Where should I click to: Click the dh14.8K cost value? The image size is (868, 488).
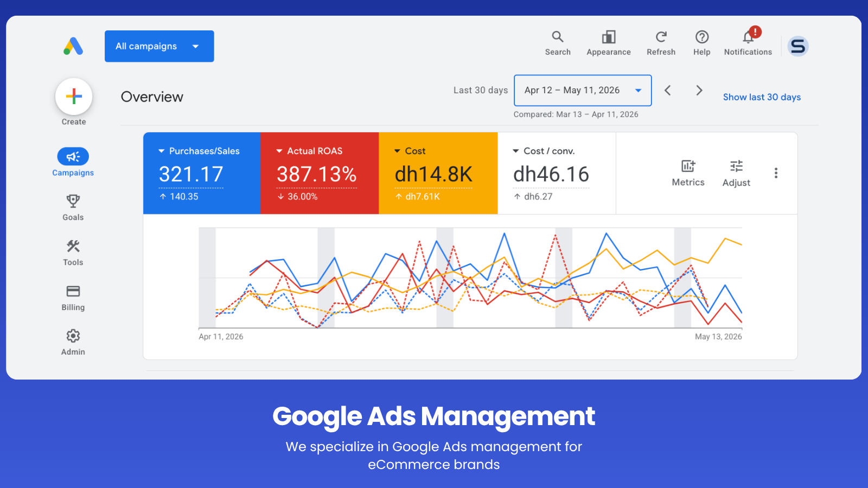433,174
